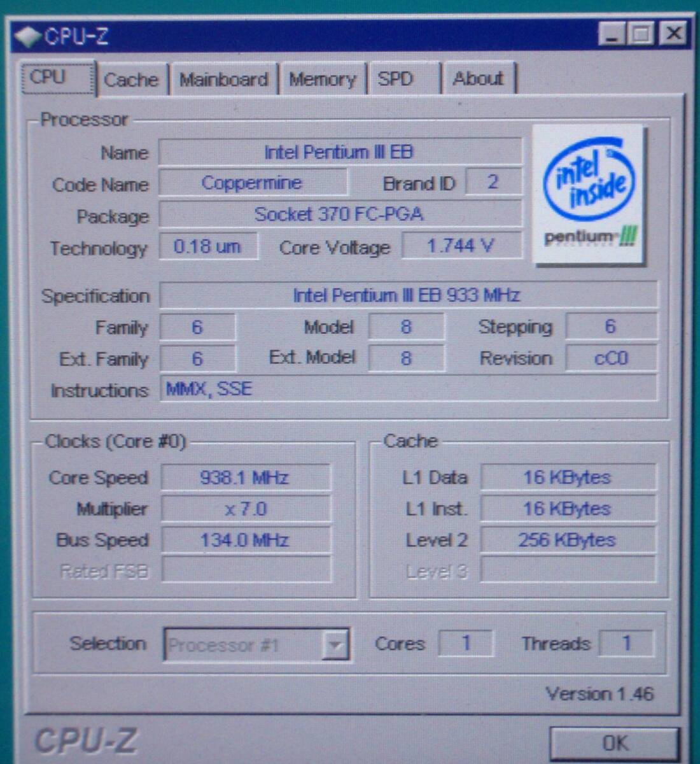Click the empty Level 3 cache field
Viewport: 700px width, 764px height.
click(x=568, y=569)
